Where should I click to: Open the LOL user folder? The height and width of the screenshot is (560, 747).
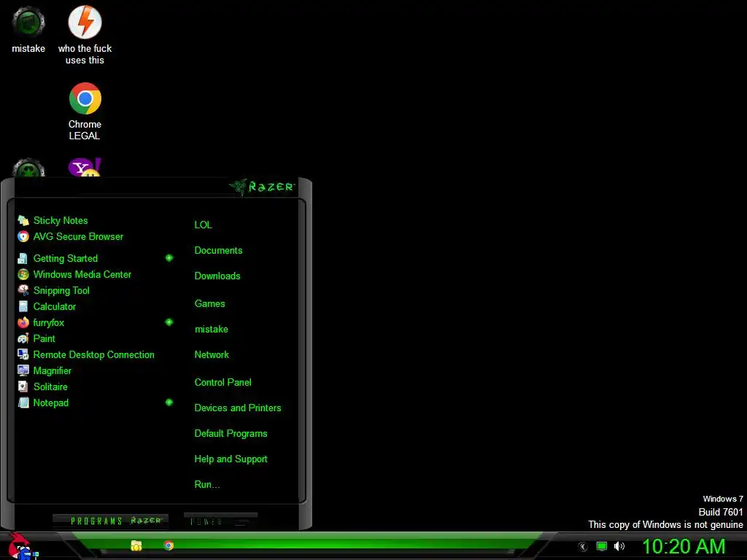[204, 225]
